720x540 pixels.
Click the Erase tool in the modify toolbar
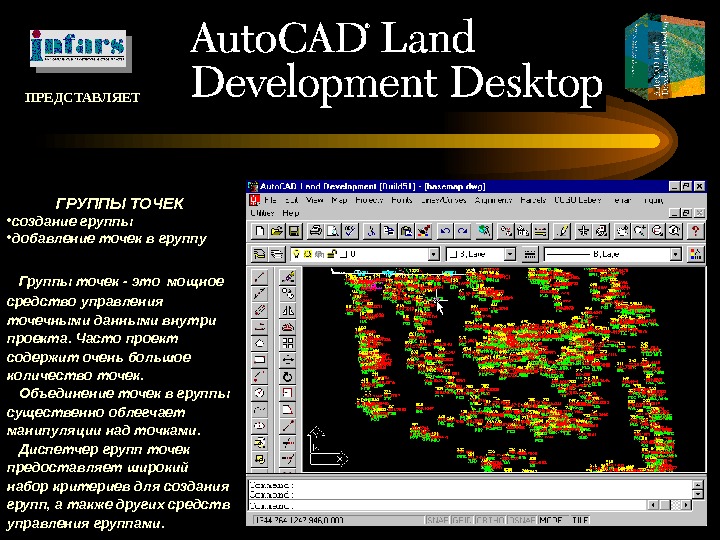point(288,276)
